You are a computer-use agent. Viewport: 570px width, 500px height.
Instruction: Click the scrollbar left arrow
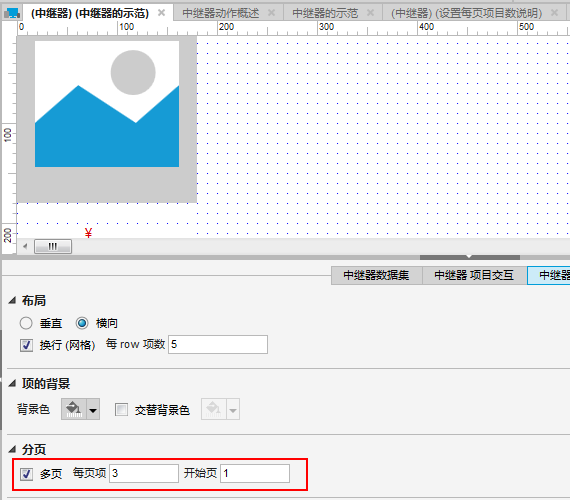click(25, 247)
